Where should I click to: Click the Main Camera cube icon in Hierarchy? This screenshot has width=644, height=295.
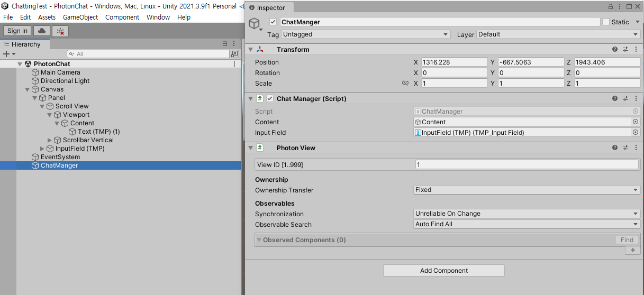(35, 72)
